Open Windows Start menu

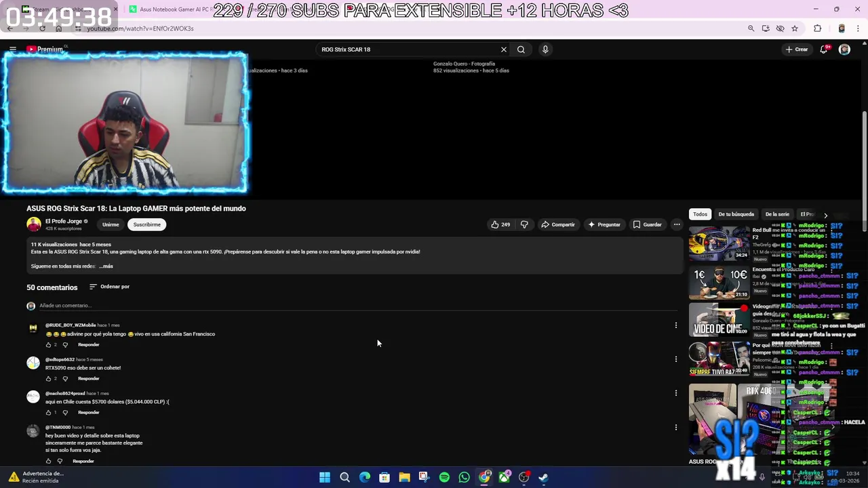click(325, 478)
